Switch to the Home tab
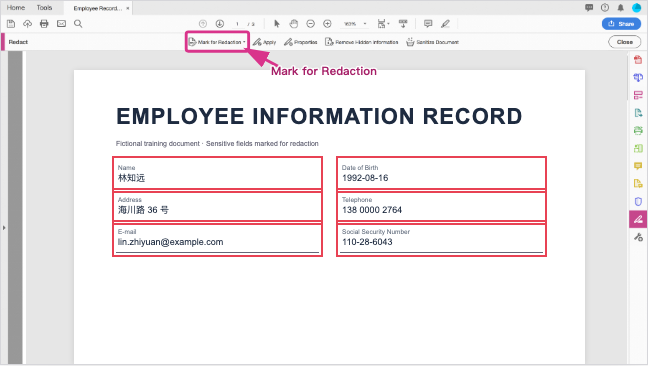 16,8
